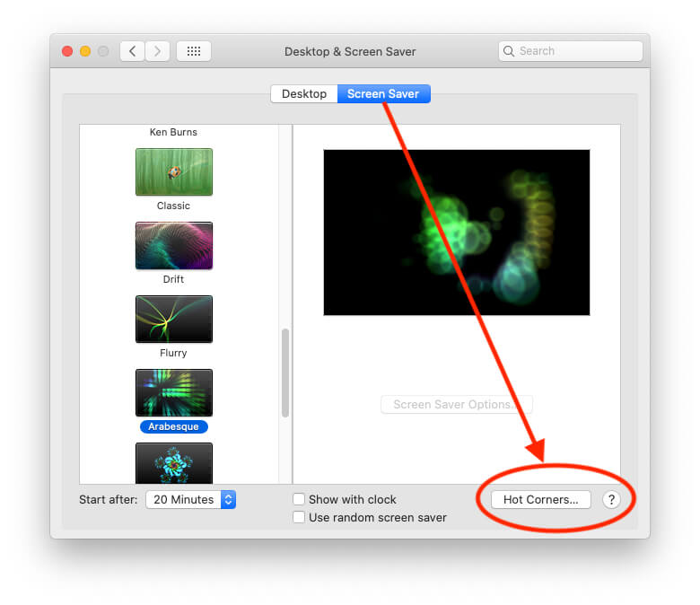Select the partially visible thumbnail below Arabesque
The height and width of the screenshot is (605, 700).
coord(174,463)
